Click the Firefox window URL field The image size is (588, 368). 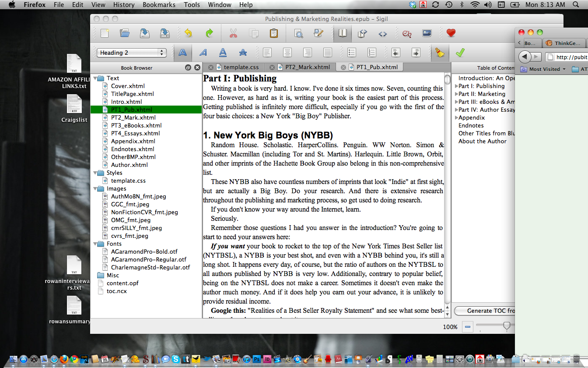(566, 57)
